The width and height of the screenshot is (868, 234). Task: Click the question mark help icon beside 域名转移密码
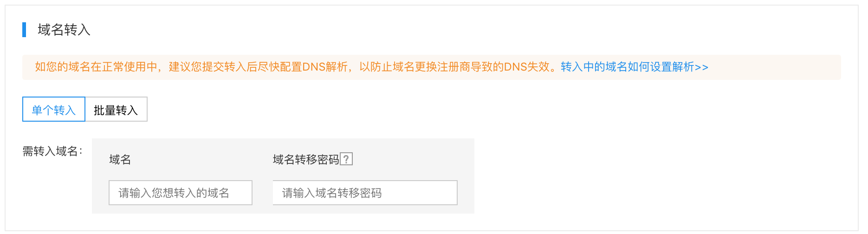click(x=346, y=159)
